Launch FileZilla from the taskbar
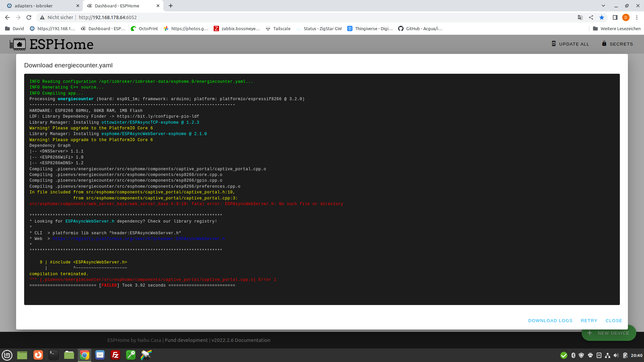The image size is (644, 362). (115, 355)
